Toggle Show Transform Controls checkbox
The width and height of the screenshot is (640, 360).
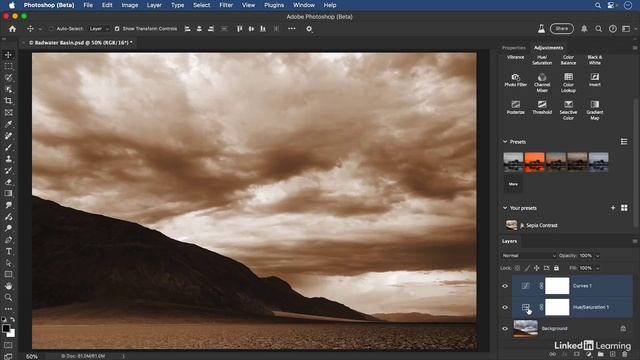point(117,29)
